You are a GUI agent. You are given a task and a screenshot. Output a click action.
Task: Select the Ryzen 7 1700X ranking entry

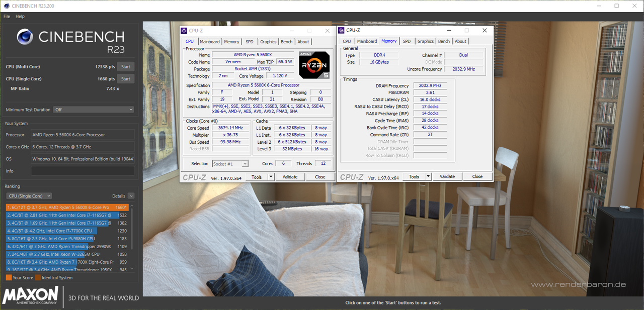point(67,262)
